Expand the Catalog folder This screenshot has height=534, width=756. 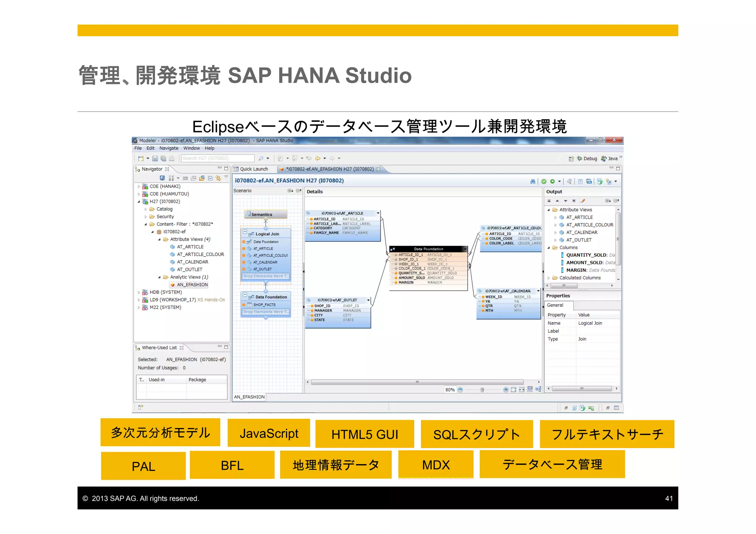tap(146, 209)
